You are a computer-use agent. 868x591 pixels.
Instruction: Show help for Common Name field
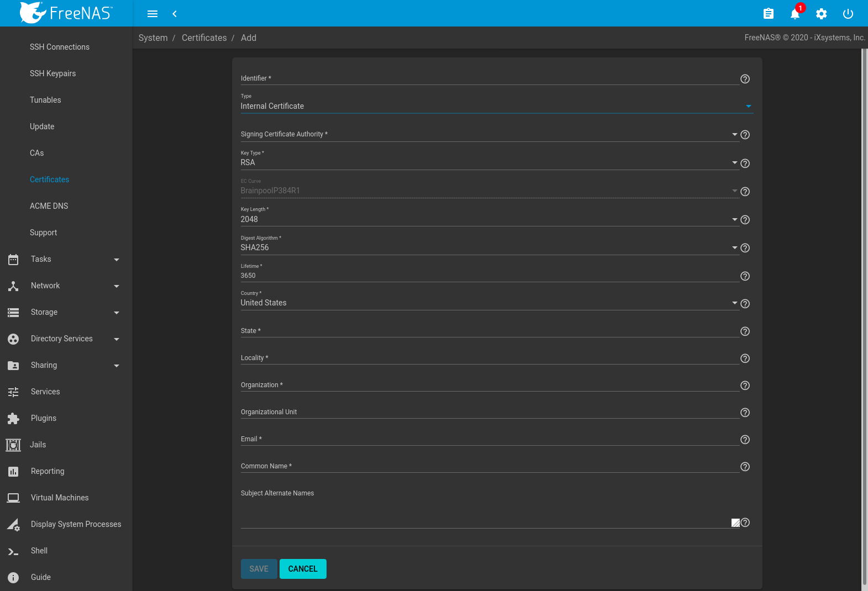coord(745,467)
